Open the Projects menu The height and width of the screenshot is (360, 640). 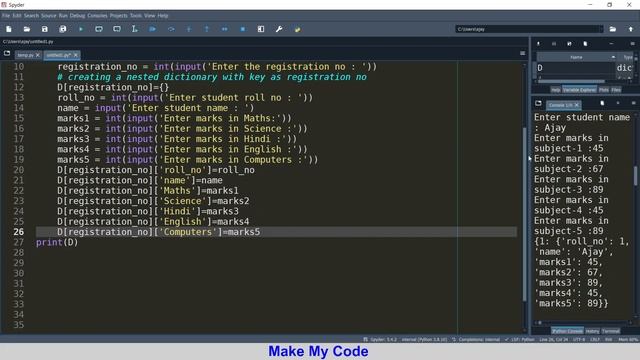[118, 16]
